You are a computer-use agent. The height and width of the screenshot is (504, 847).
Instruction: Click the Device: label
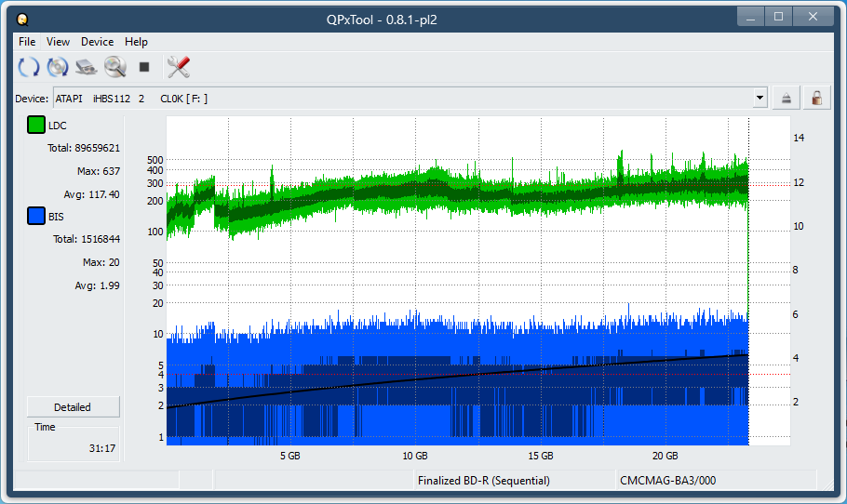(x=32, y=99)
